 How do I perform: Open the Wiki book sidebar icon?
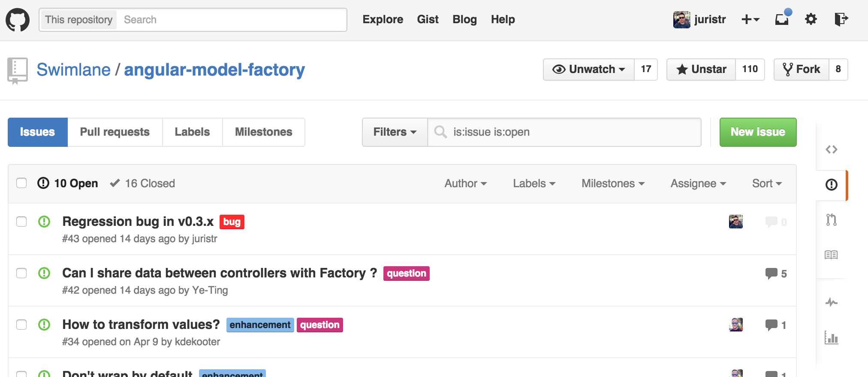(x=831, y=255)
